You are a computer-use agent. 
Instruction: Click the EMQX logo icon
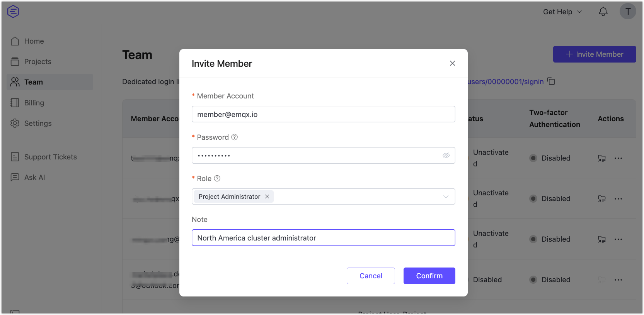click(x=13, y=12)
